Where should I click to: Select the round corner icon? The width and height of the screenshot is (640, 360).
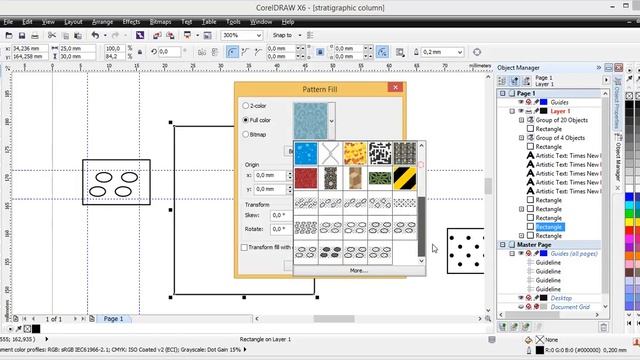click(232, 52)
